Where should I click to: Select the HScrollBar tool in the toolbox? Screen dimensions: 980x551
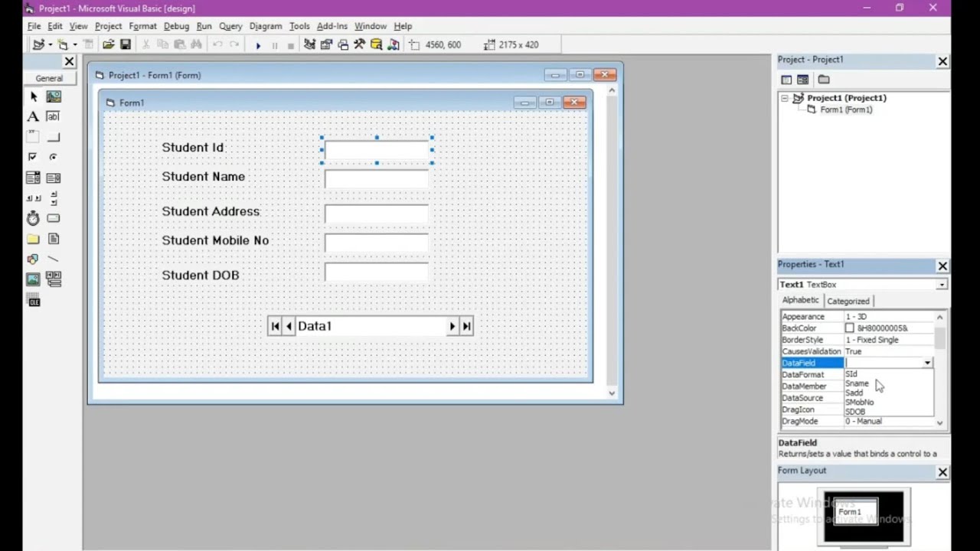point(33,198)
